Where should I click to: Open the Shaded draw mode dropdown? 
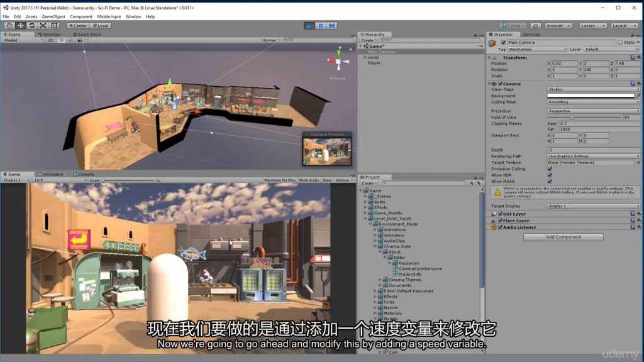[23, 40]
